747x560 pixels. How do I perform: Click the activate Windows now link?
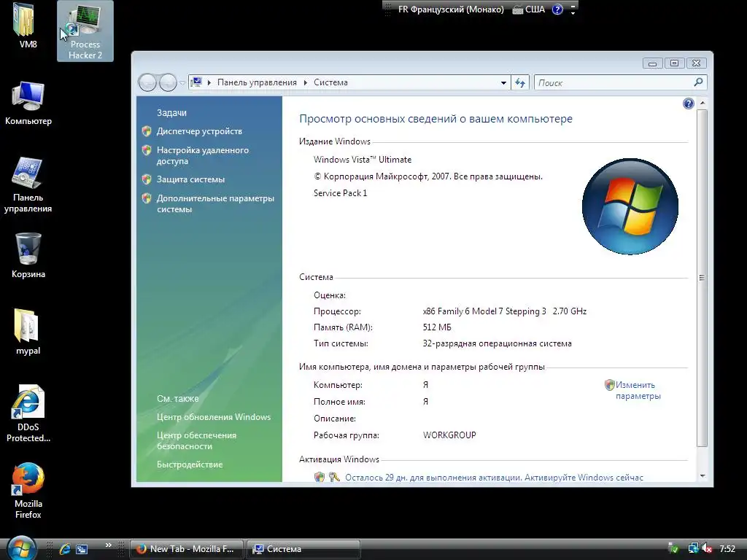[x=494, y=477]
